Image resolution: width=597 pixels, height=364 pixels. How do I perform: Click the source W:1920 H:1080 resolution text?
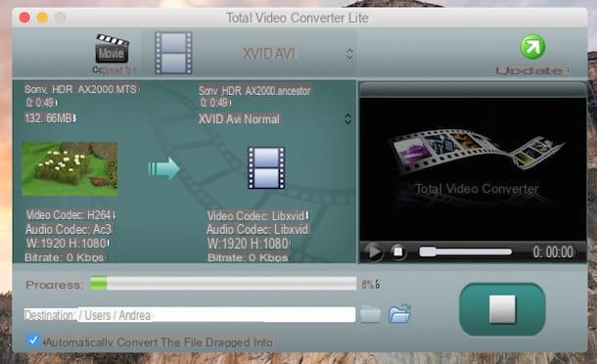coord(68,244)
